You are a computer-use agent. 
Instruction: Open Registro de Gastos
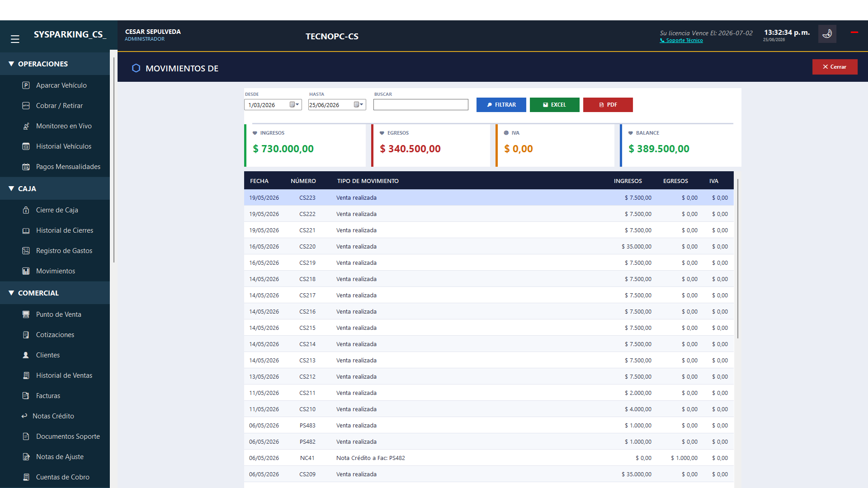[x=55, y=251]
